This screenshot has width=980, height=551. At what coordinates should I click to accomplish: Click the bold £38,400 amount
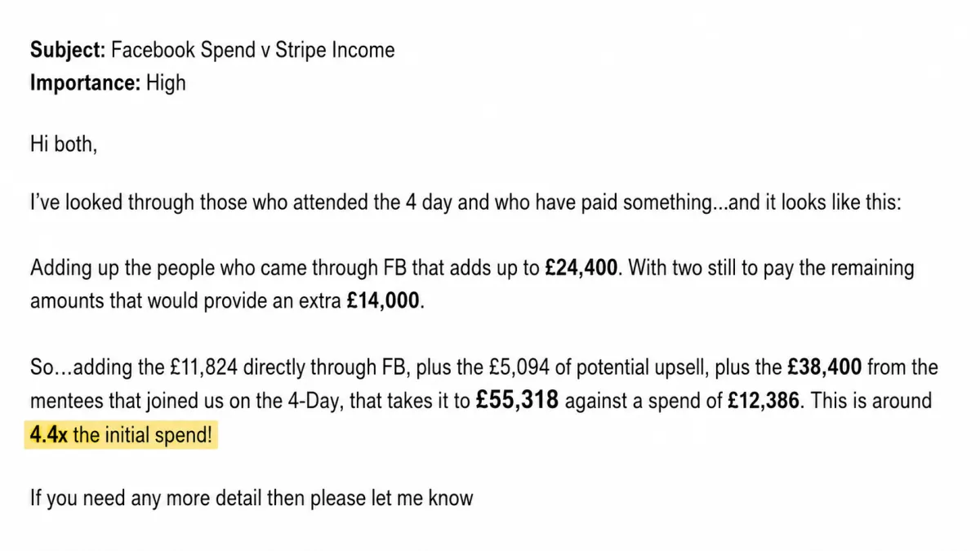824,367
